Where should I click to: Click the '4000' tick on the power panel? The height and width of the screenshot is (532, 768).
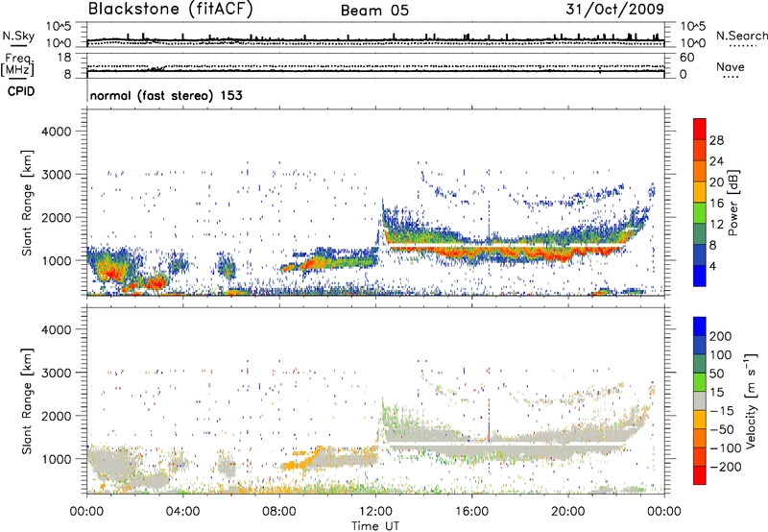57,132
